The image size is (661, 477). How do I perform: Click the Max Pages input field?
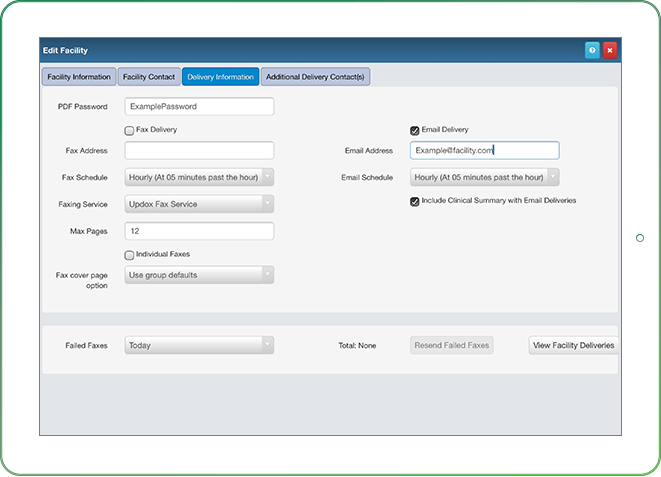[x=199, y=231]
